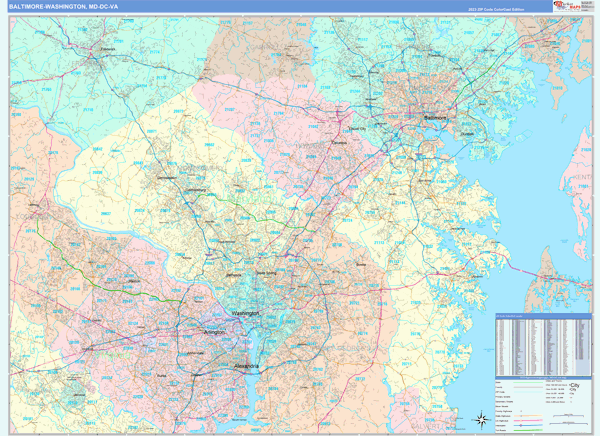Click the Silver Spring label
Image resolution: width=600 pixels, height=436 pixels.
pos(266,273)
